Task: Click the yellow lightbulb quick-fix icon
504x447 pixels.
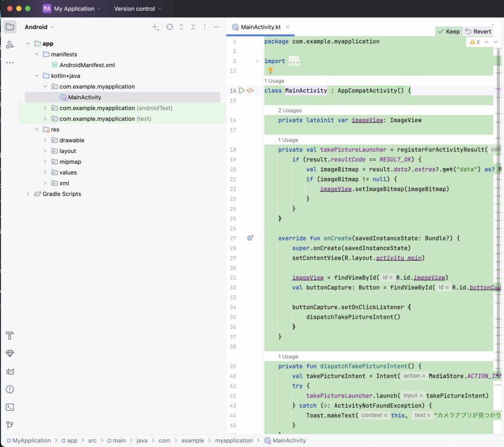Action: click(x=270, y=71)
